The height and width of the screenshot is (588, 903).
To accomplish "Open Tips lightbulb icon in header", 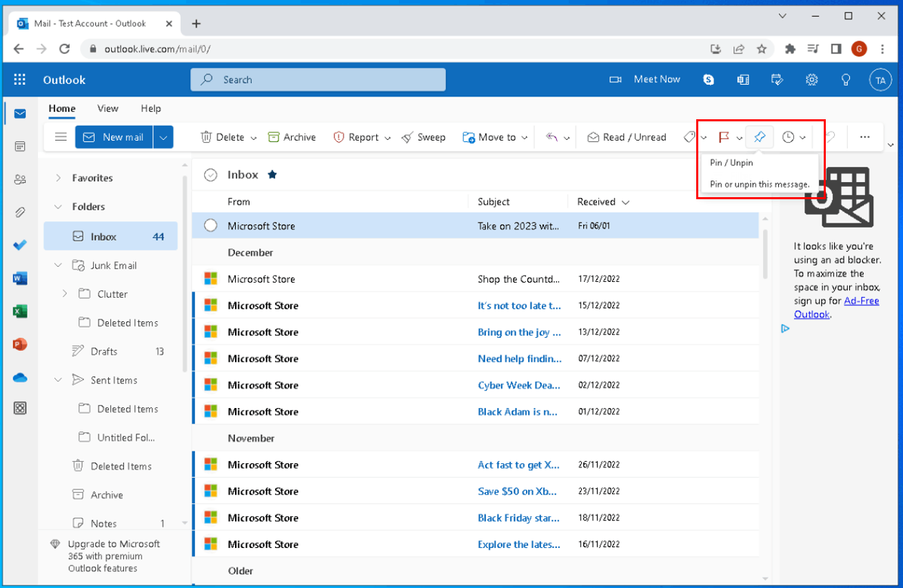I will pyautogui.click(x=846, y=80).
